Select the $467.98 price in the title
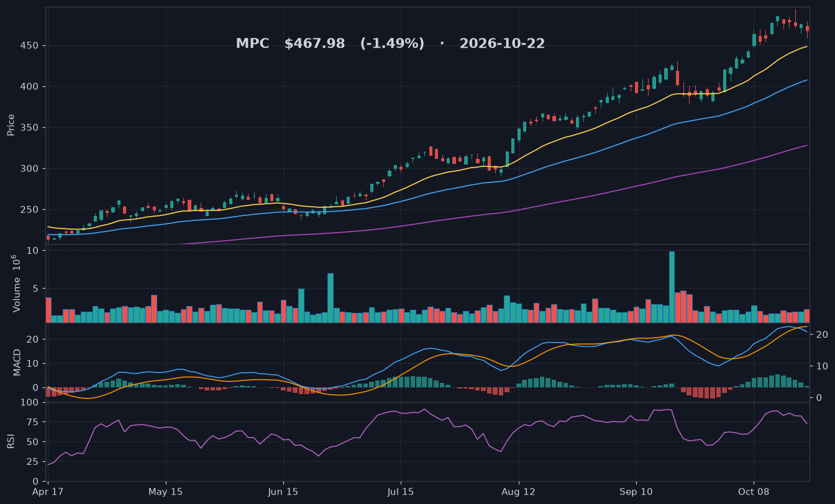 click(x=315, y=44)
